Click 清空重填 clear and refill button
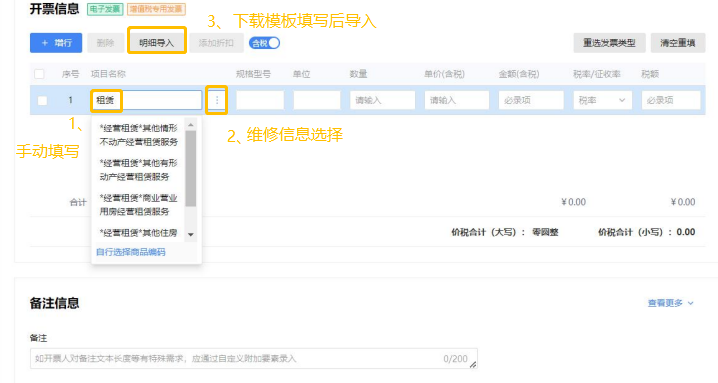The image size is (718, 383). point(678,43)
